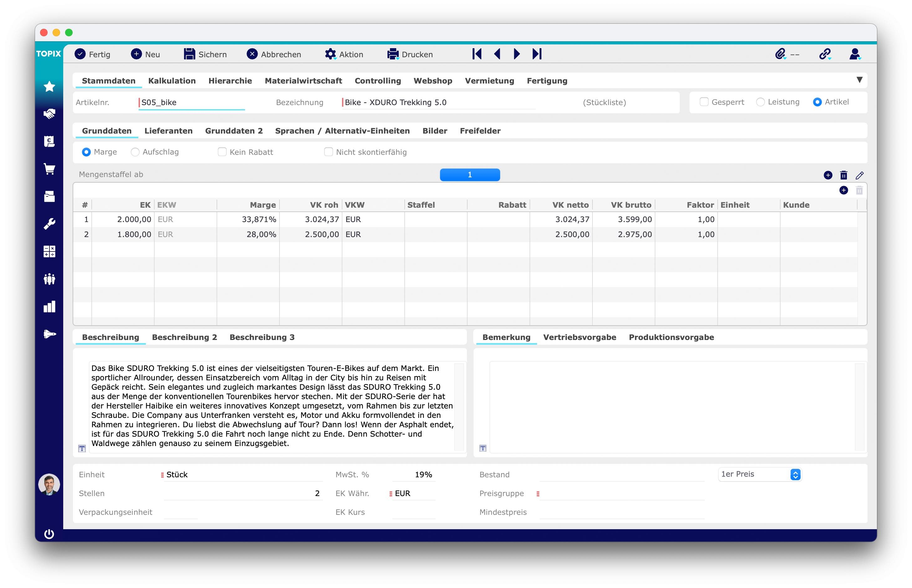Expand the triangle menu beside the Fertigung tab
The image size is (912, 588).
859,80
